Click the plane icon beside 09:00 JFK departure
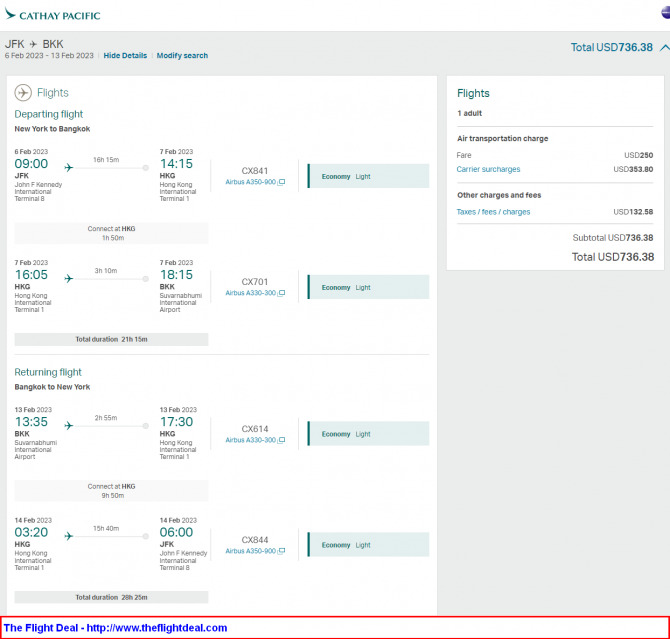This screenshot has width=670, height=639. 69,168
